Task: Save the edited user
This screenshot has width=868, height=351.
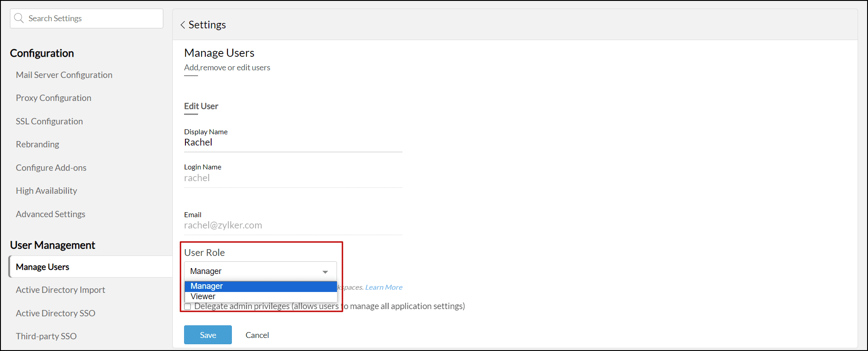Action: (208, 335)
